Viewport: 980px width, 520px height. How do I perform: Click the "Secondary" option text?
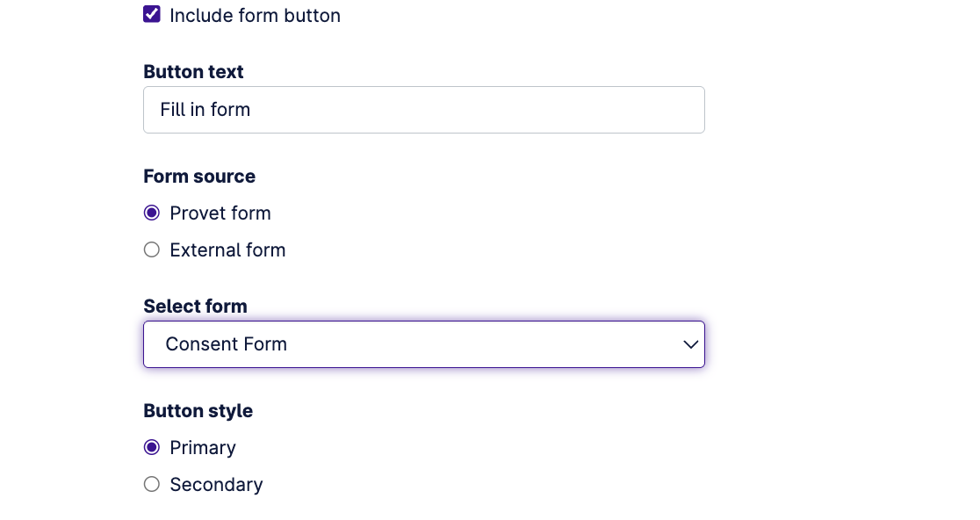216,485
